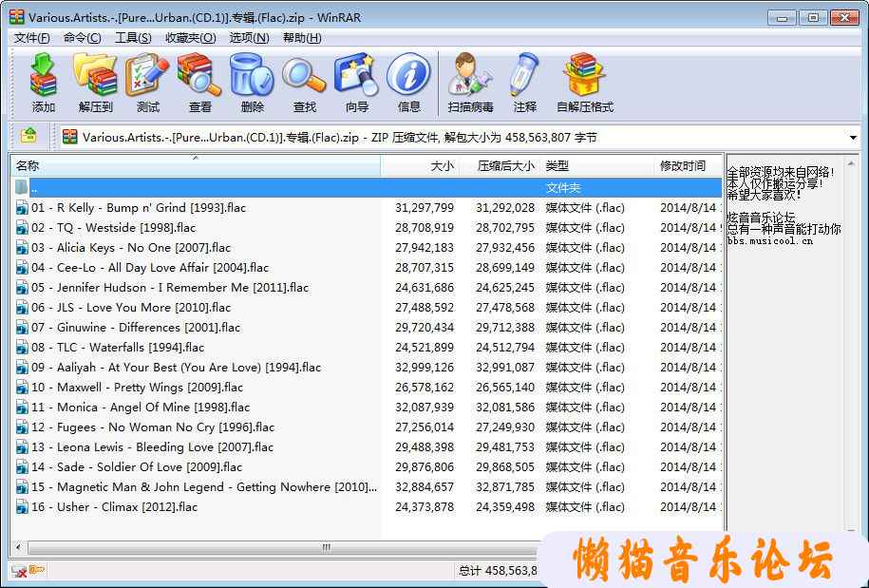Image resolution: width=869 pixels, height=588 pixels.
Task: Select '15 - Magnetic Man & John Legend' file
Action: click(x=204, y=487)
